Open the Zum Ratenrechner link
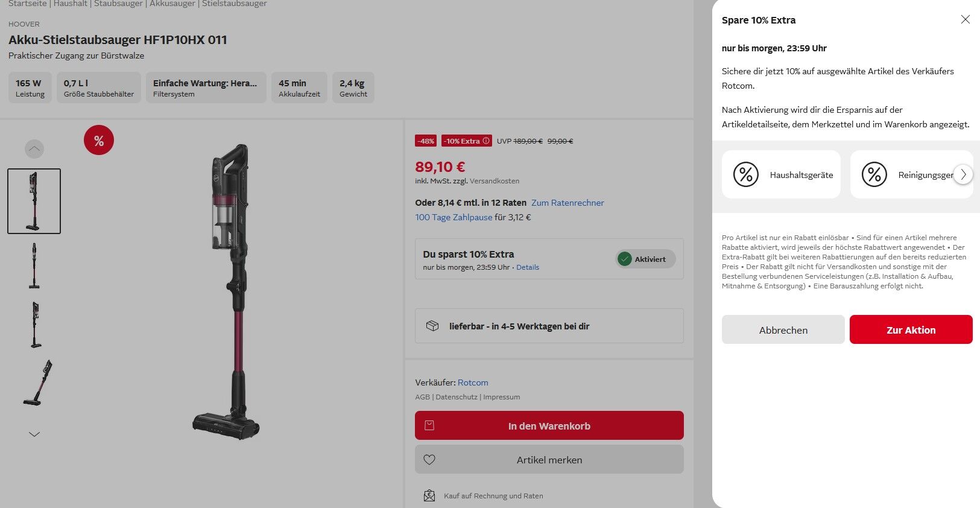Screen dimensions: 980x508 click(567, 203)
